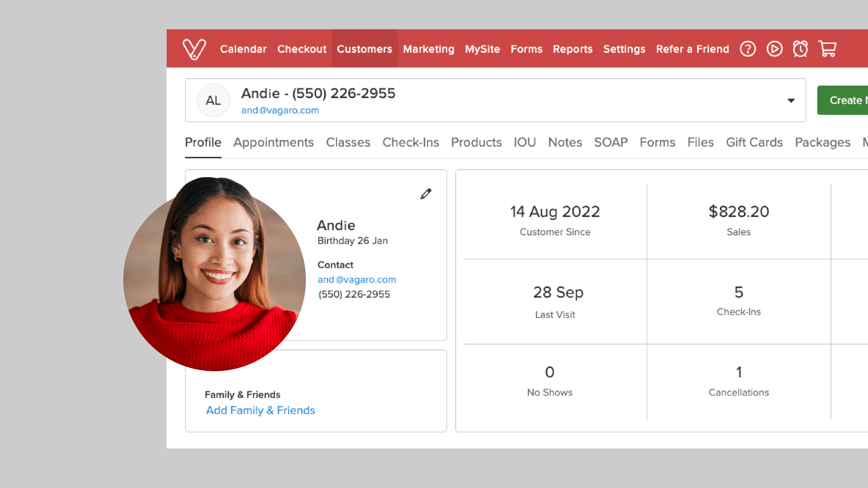The image size is (868, 488).
Task: Open the Reports menu
Action: tap(573, 49)
